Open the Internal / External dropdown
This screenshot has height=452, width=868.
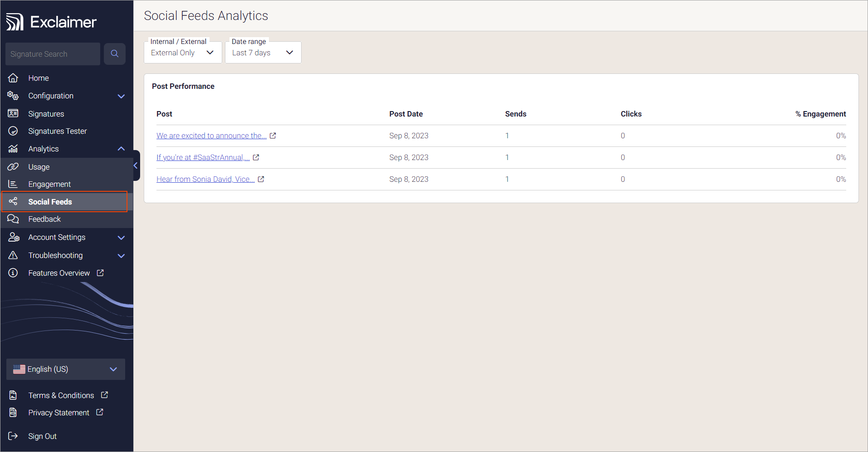click(182, 52)
